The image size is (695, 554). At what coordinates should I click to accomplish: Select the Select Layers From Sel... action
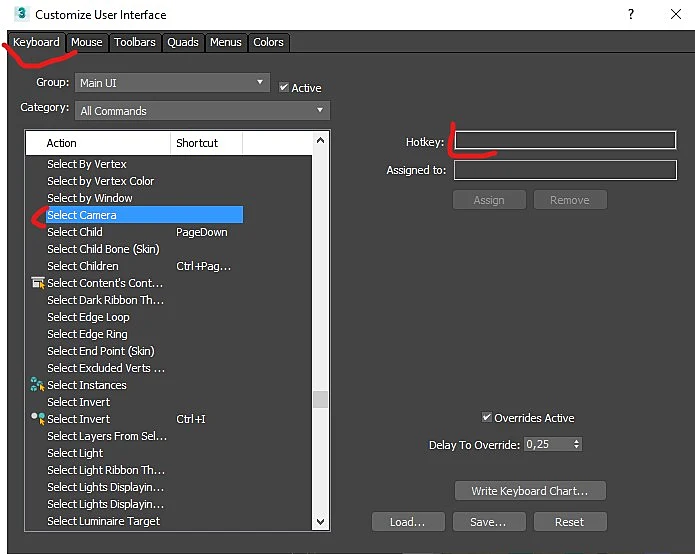pos(107,436)
